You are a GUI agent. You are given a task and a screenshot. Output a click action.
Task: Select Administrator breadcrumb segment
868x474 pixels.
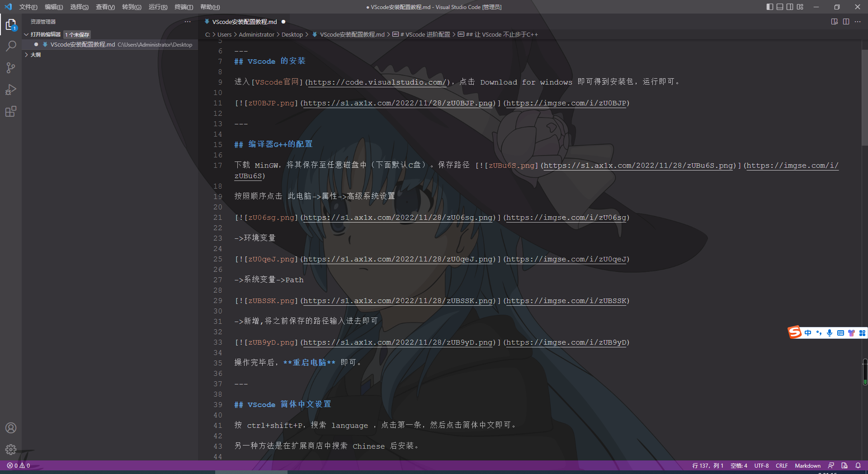(x=256, y=34)
